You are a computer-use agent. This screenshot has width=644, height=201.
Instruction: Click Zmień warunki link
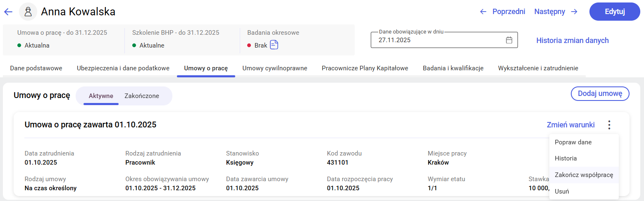570,125
